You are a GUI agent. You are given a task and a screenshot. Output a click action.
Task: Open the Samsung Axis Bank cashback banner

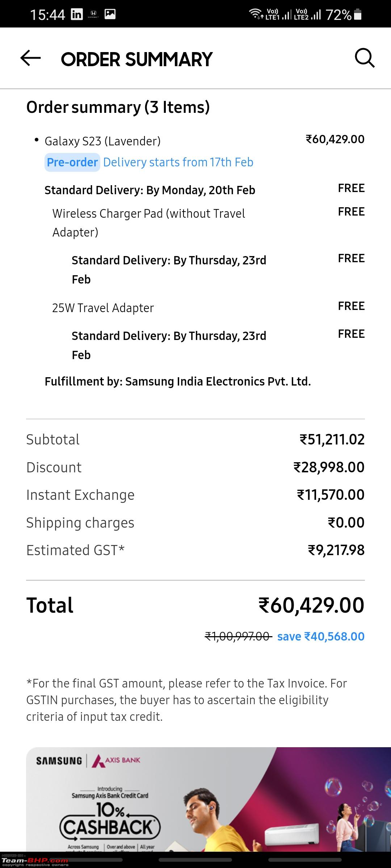pos(209,800)
